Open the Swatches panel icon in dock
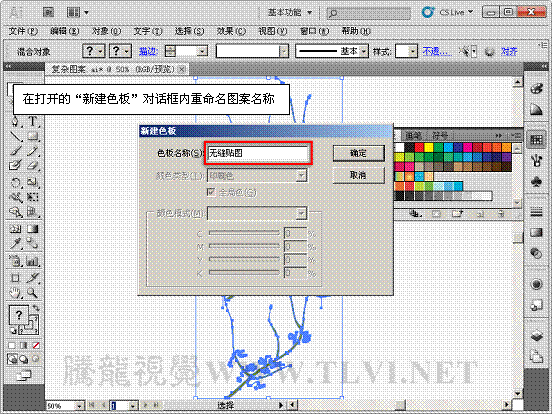The image size is (553, 414). point(536,140)
